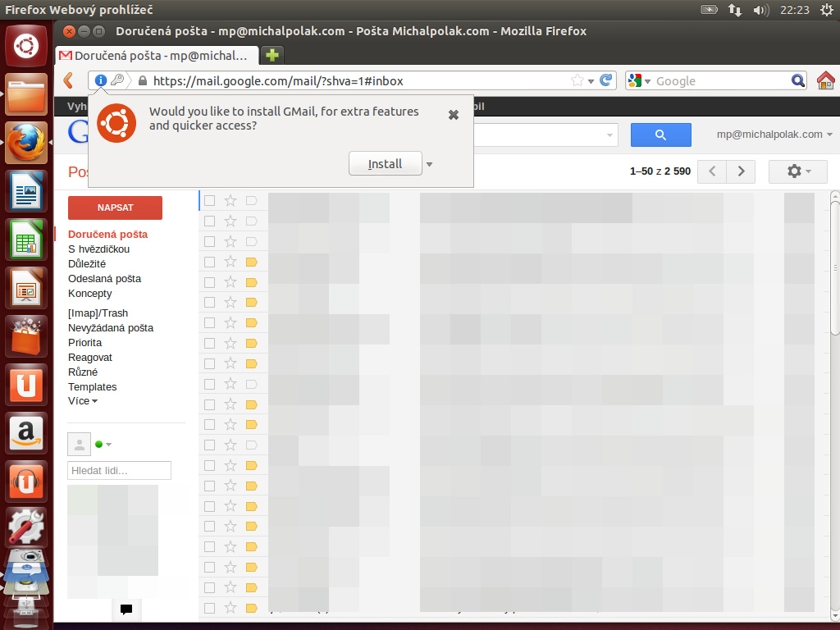Screen dimensions: 840x630
Task: Open the battery indicator in top panel
Action: point(710,10)
